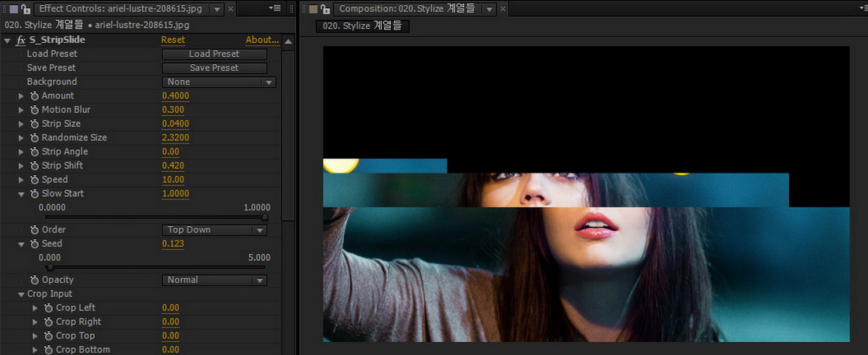
Task: Open the Order dropdown showing Top Down
Action: tap(214, 230)
